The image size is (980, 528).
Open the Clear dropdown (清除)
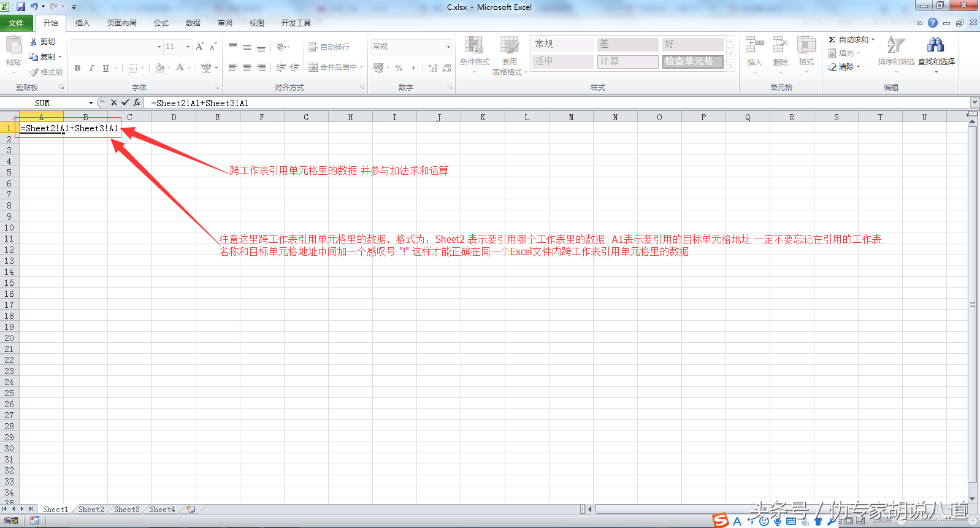coord(844,67)
